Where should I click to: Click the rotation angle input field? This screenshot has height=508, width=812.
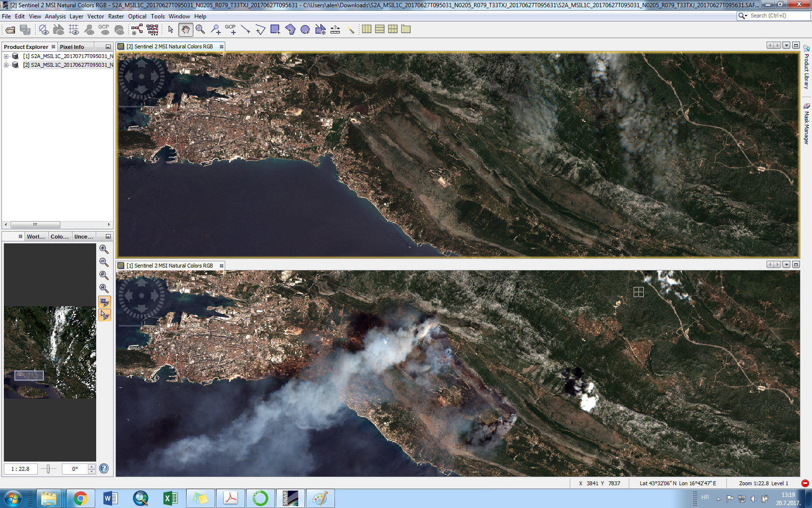tap(75, 469)
